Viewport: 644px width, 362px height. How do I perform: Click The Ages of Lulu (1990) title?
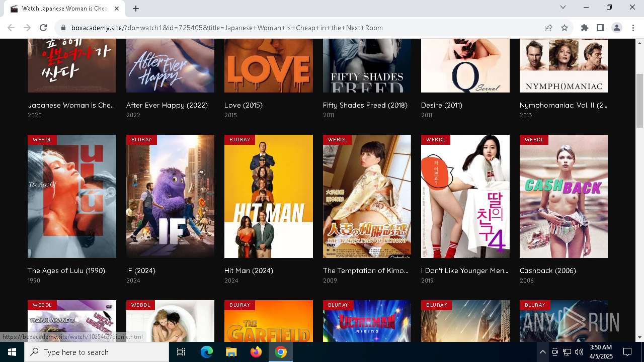pos(66,270)
